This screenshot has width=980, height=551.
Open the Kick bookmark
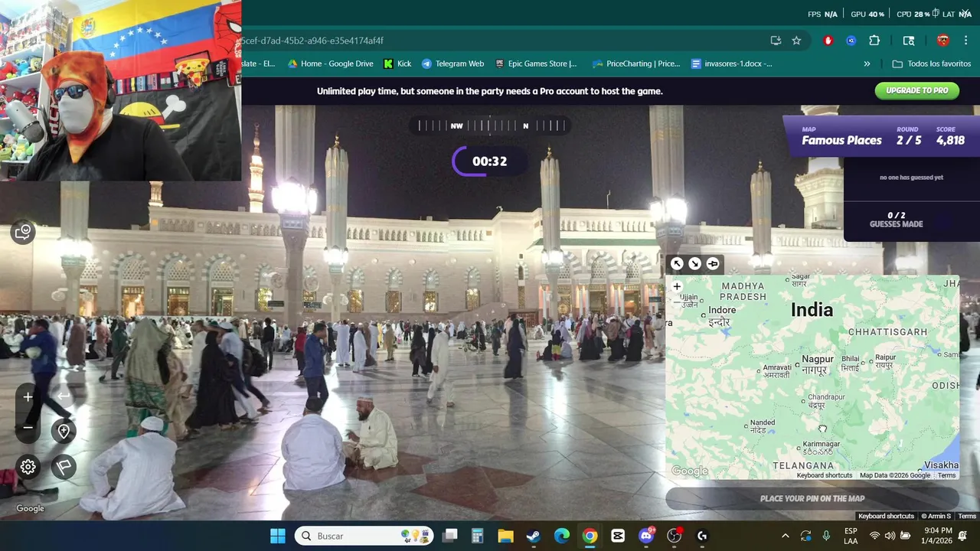click(x=397, y=64)
